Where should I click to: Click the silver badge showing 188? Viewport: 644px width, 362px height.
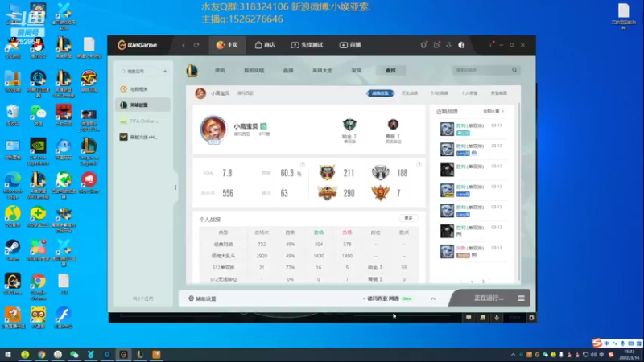tap(380, 172)
